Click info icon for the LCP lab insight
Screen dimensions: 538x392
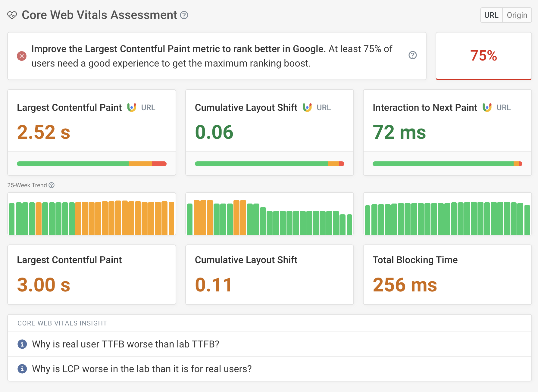(x=22, y=369)
